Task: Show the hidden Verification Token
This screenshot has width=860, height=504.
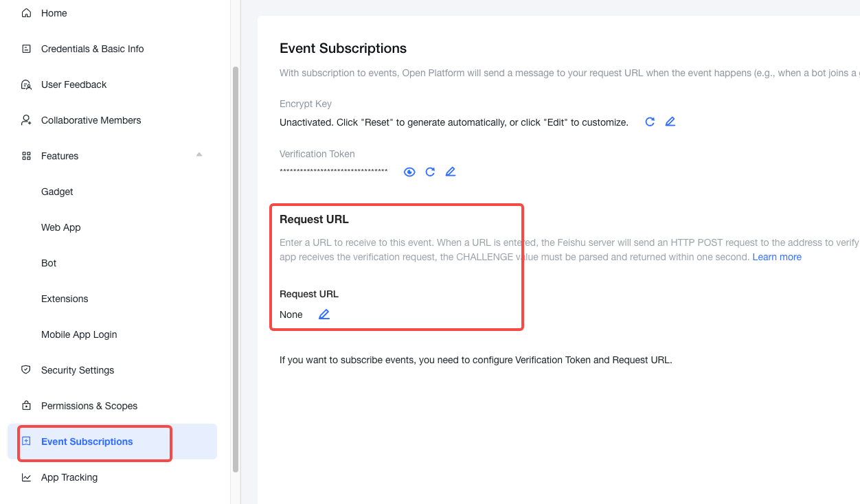Action: 409,172
